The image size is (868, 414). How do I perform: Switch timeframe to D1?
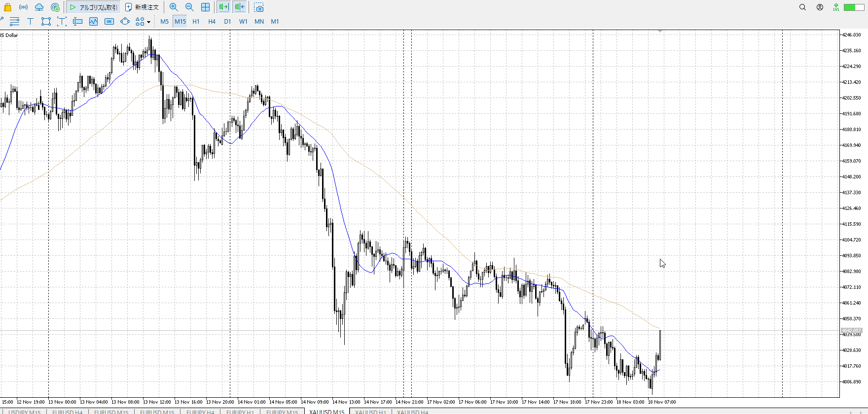227,22
